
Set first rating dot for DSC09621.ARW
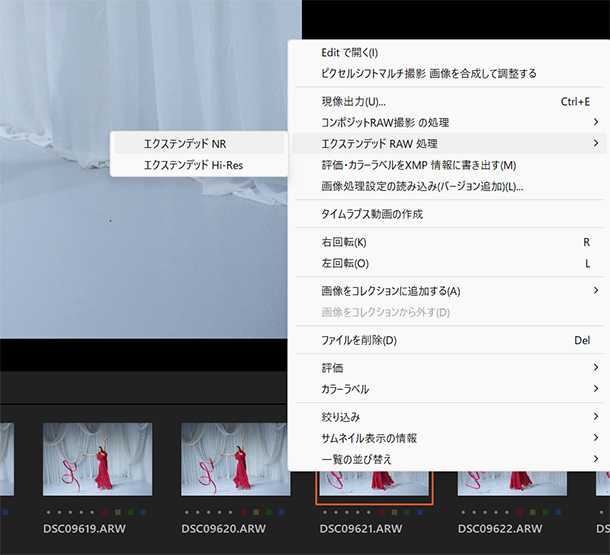click(x=325, y=512)
